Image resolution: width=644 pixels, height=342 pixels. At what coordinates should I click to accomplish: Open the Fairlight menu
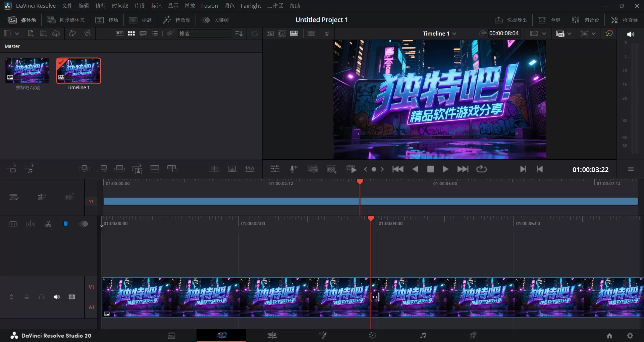(251, 6)
